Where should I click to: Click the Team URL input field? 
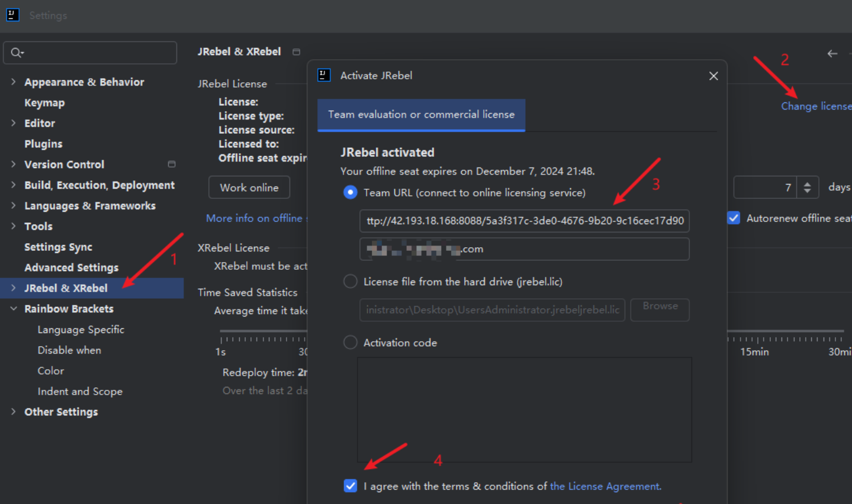(x=524, y=221)
